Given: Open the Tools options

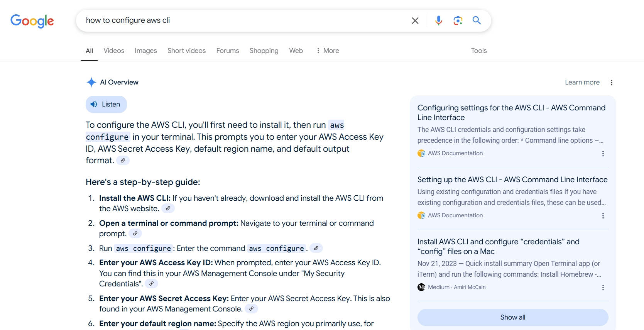Looking at the screenshot, I should [478, 51].
